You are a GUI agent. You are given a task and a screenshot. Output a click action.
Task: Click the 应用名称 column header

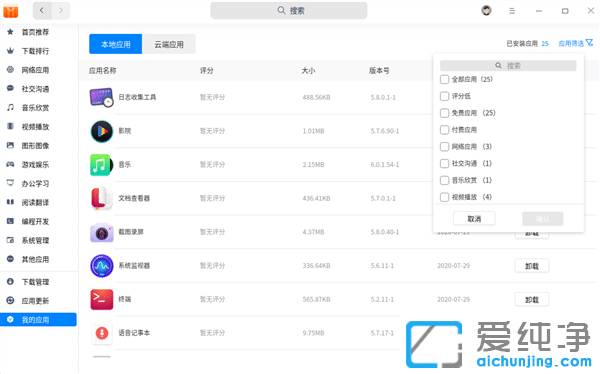[x=103, y=70]
